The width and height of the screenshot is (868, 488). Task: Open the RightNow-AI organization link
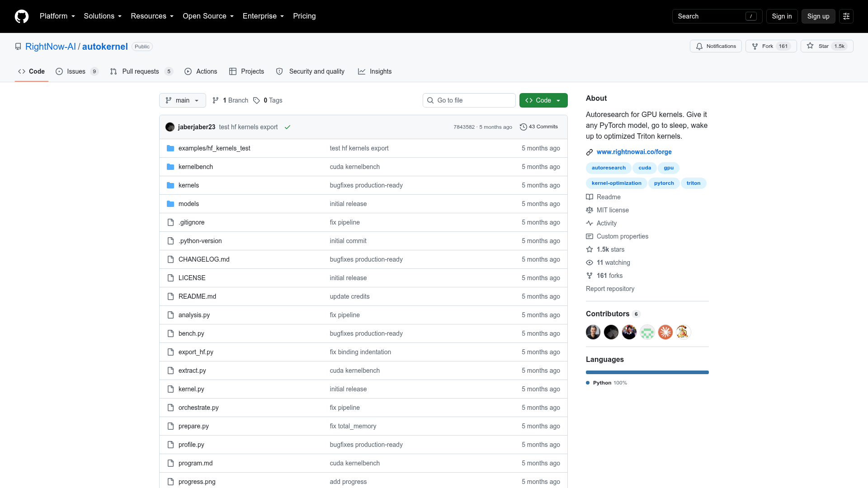click(x=51, y=47)
